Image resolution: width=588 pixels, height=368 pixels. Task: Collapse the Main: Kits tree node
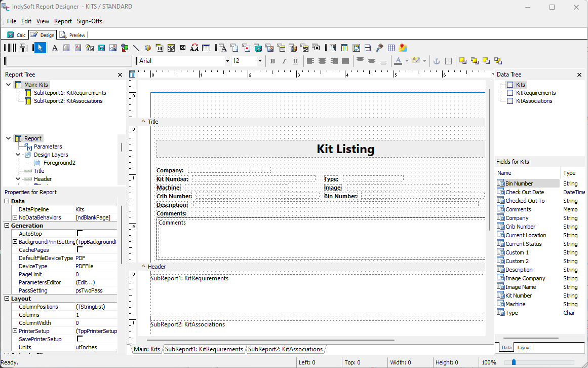[x=8, y=85]
